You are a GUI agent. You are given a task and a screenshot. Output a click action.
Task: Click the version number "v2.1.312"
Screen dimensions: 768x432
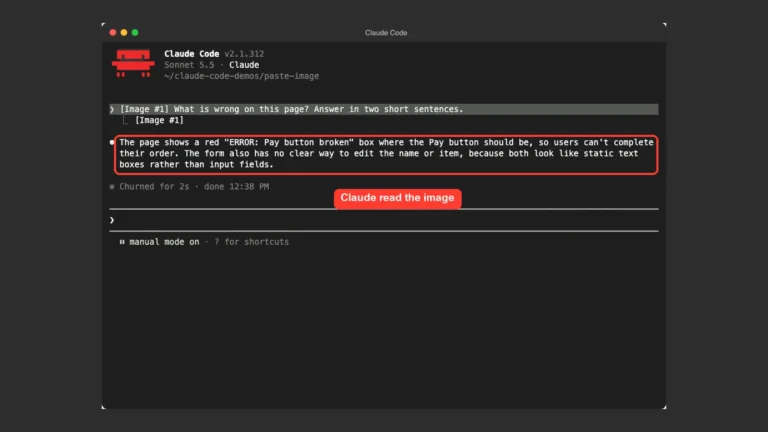244,54
